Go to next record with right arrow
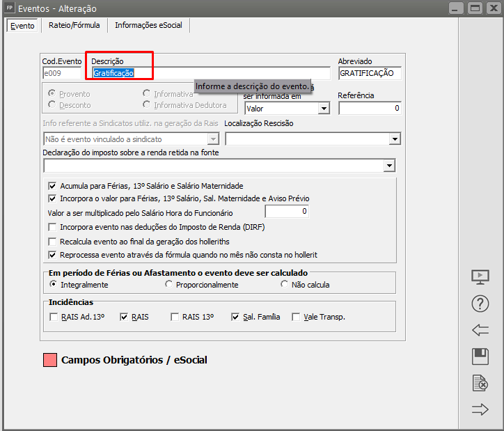Screen dimensions: 504x431 pyautogui.click(x=480, y=409)
